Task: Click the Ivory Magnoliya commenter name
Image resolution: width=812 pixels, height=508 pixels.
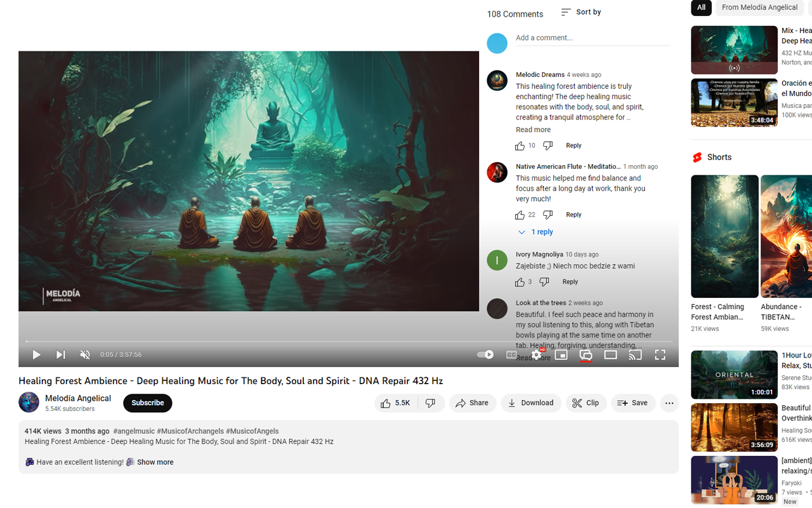Action: point(539,255)
